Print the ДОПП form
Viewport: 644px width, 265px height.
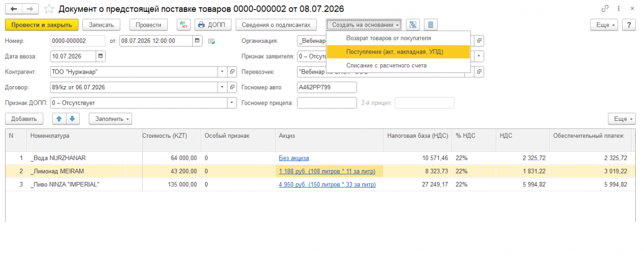pyautogui.click(x=213, y=25)
